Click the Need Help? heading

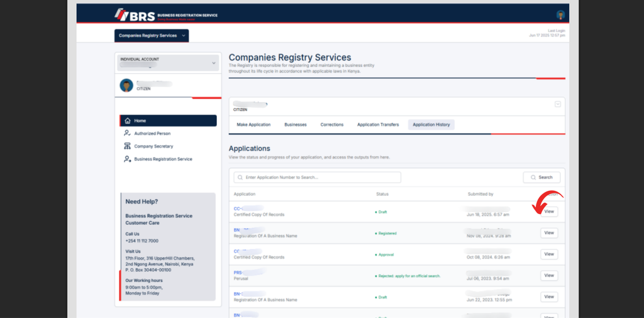(142, 202)
